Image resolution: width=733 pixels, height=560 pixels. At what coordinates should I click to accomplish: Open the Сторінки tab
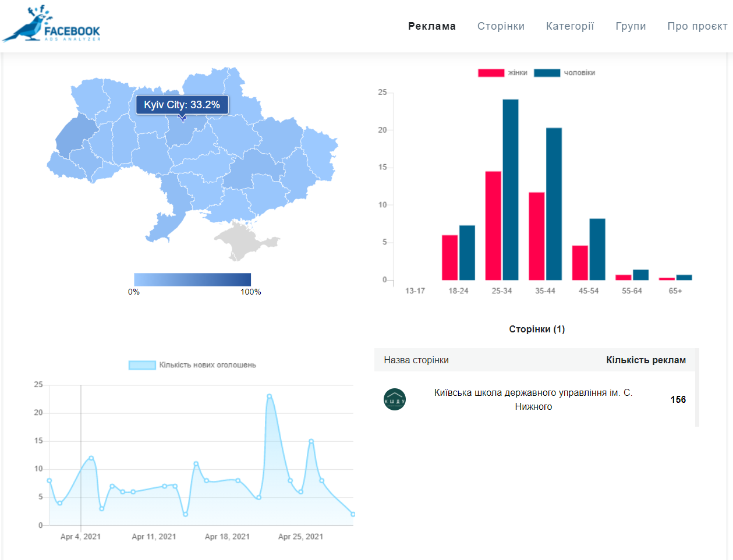[x=501, y=26]
